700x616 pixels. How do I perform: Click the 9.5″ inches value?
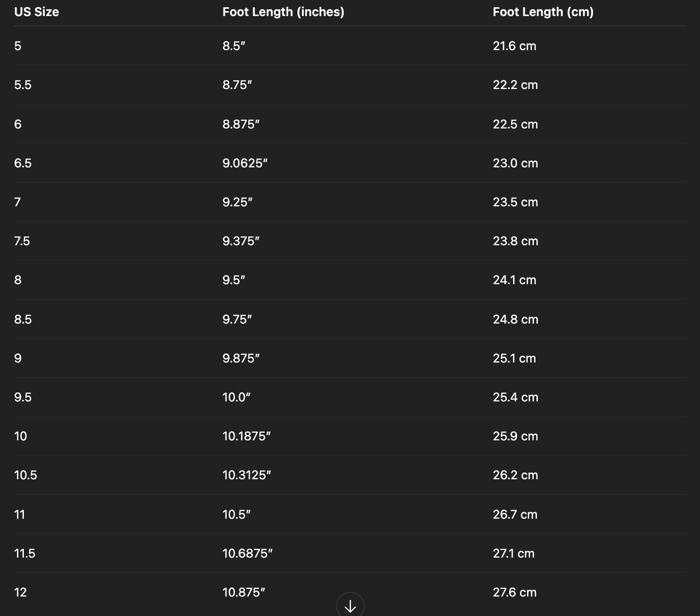click(x=234, y=280)
